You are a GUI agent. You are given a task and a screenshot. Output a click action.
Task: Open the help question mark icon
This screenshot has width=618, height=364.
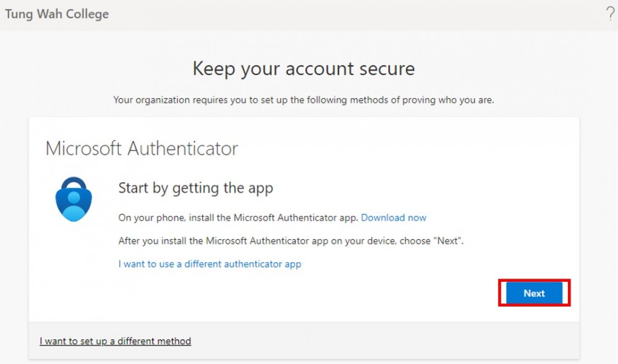(610, 14)
